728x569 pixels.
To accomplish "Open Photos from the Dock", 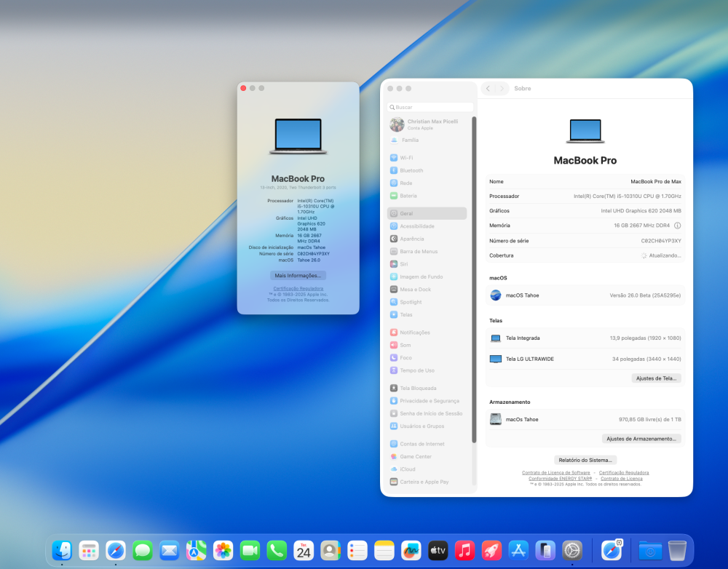I will click(x=223, y=551).
